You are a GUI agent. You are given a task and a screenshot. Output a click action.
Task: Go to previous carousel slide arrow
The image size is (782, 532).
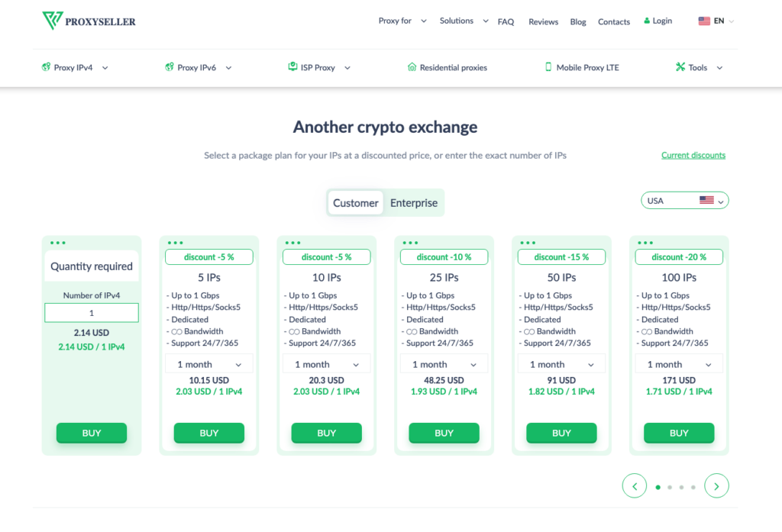tap(635, 485)
